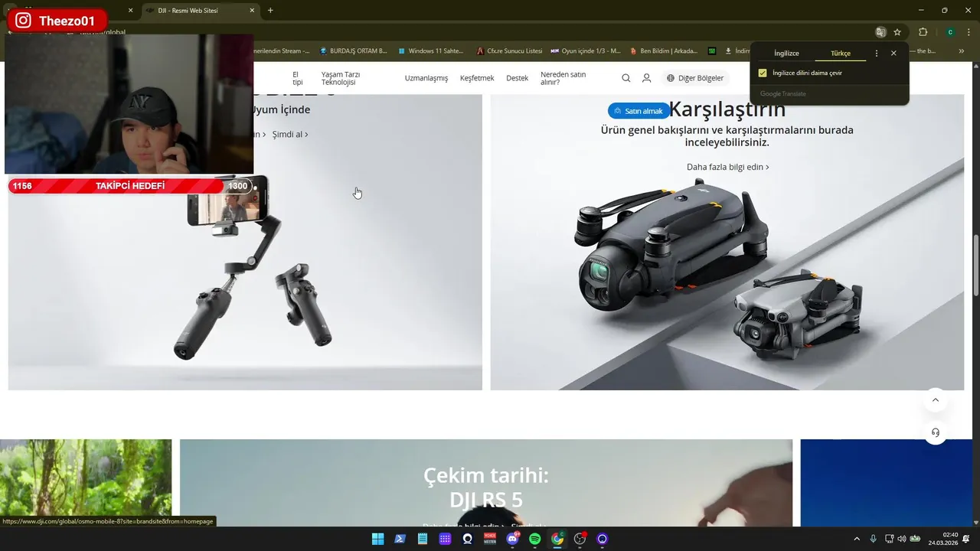Click the 'Karşılaştırın' heading
The height and width of the screenshot is (551, 980).
point(727,109)
